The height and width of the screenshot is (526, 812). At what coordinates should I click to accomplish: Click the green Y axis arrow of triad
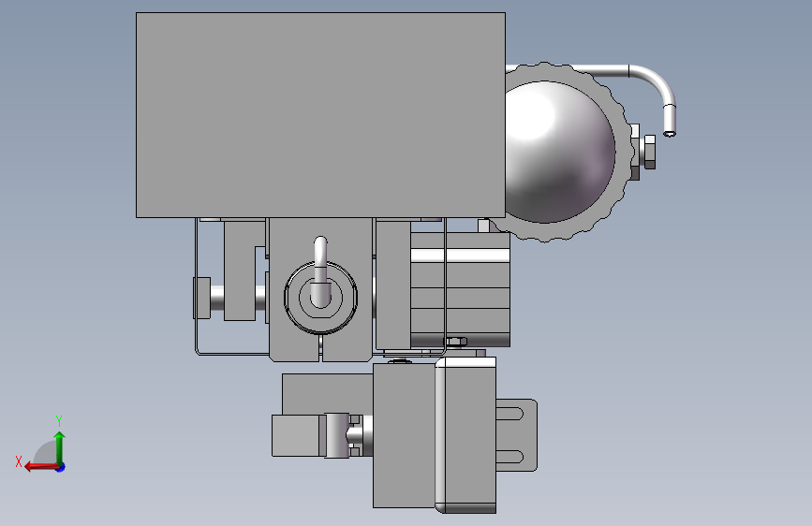pyautogui.click(x=60, y=447)
